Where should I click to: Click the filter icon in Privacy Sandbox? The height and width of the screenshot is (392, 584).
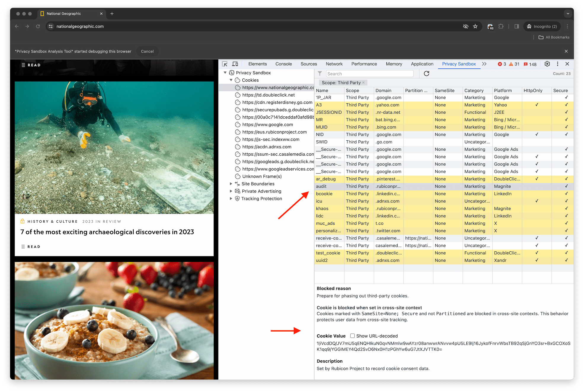pyautogui.click(x=320, y=74)
